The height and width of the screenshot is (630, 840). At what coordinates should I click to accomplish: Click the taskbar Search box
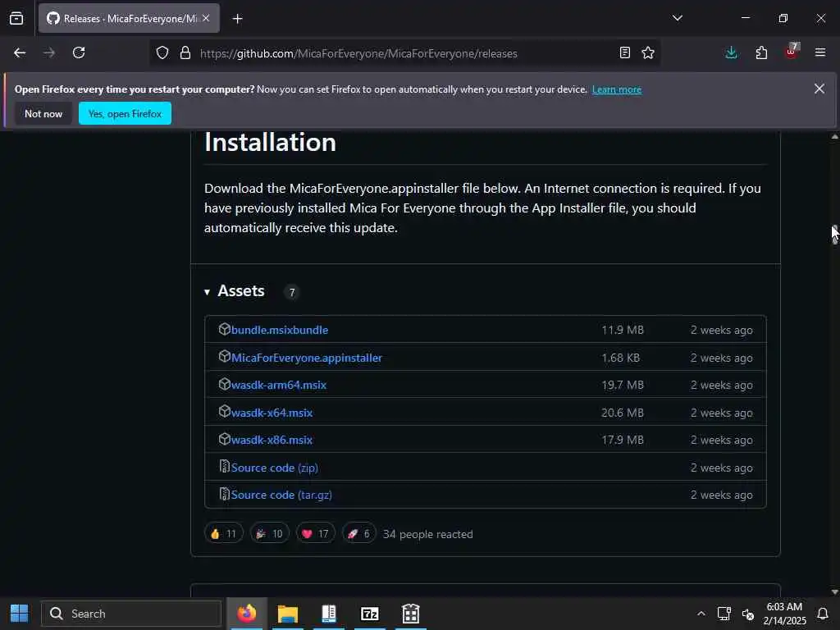(131, 614)
